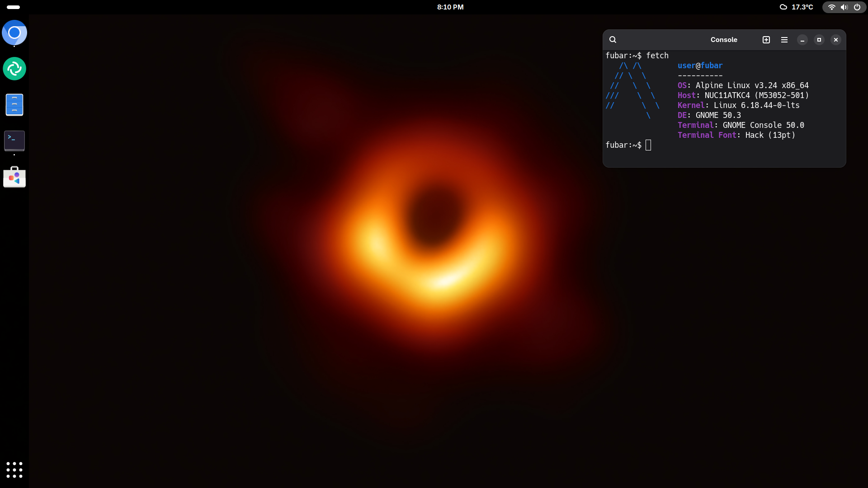
Task: Open the Files manager in the dock
Action: pos(14,105)
